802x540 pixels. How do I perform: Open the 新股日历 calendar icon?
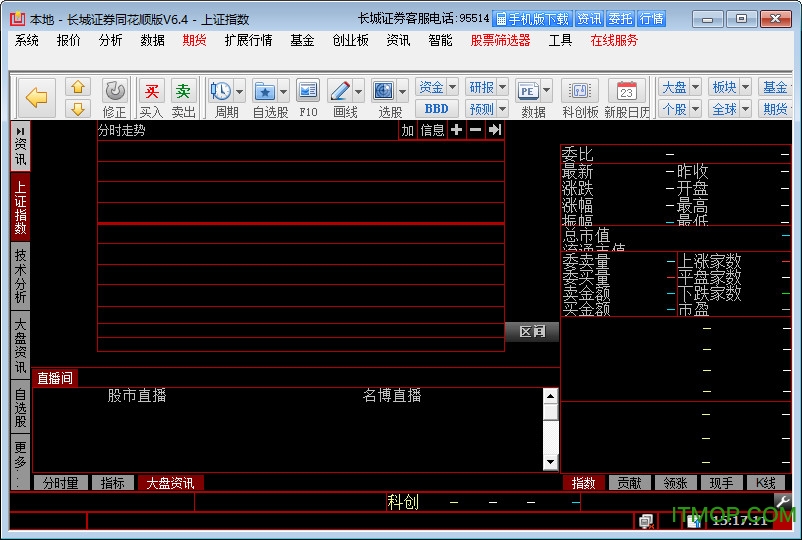click(x=627, y=92)
